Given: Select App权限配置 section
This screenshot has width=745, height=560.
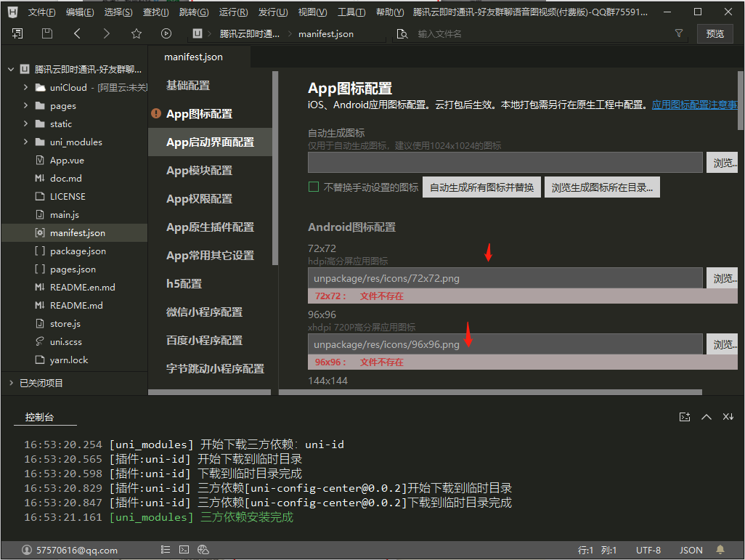Looking at the screenshot, I should [x=199, y=199].
